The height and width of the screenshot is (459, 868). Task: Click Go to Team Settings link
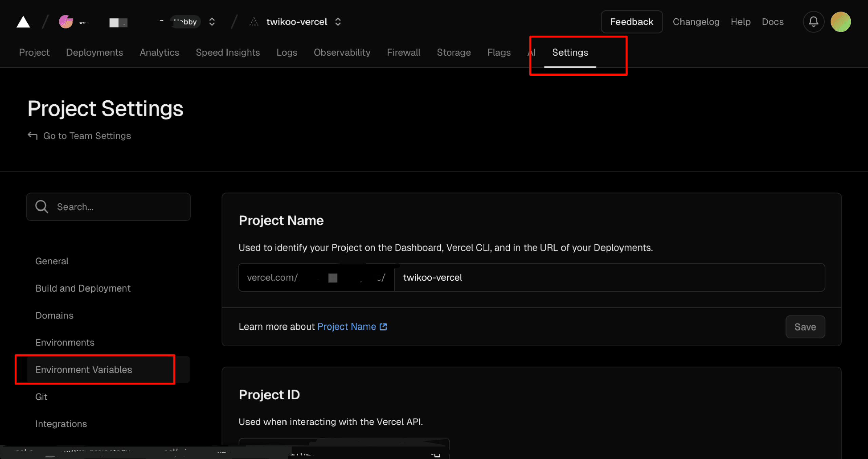point(87,136)
